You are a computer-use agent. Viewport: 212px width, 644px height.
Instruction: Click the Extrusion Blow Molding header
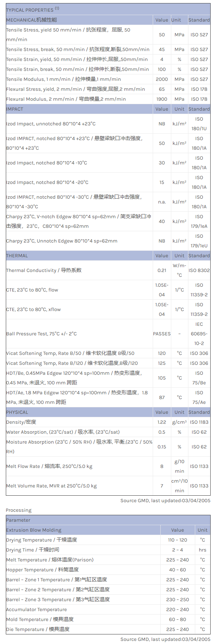click(34, 530)
